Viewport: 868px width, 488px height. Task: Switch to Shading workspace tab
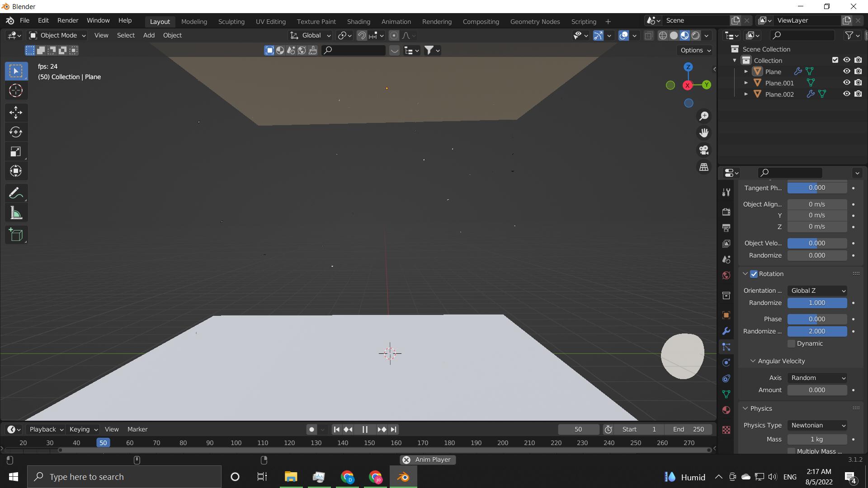point(359,21)
